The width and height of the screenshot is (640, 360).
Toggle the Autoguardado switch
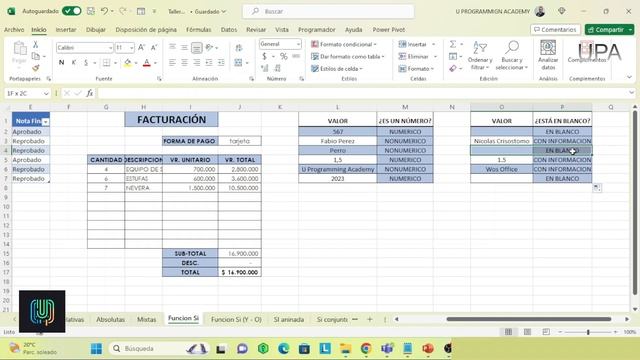(x=71, y=11)
